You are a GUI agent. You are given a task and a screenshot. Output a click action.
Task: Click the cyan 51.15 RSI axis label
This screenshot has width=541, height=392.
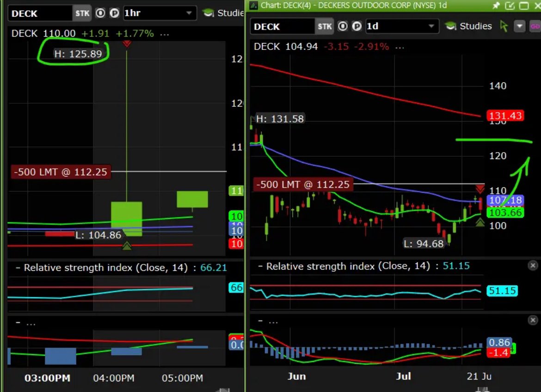tap(502, 291)
